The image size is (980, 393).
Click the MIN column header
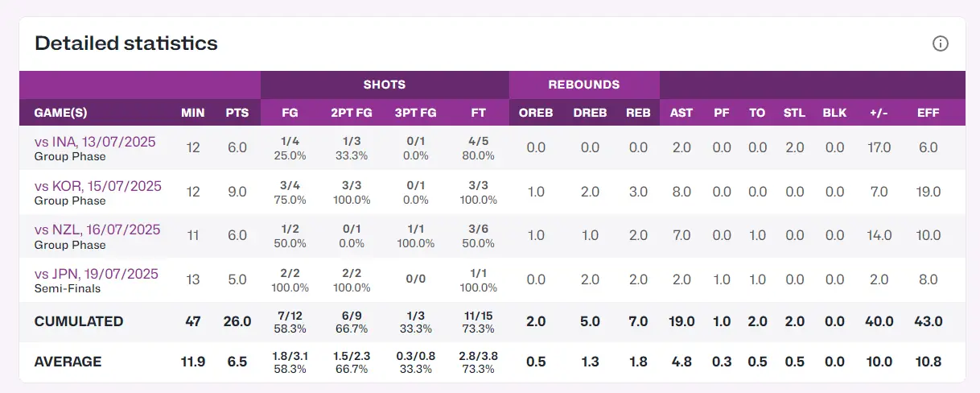tap(193, 113)
